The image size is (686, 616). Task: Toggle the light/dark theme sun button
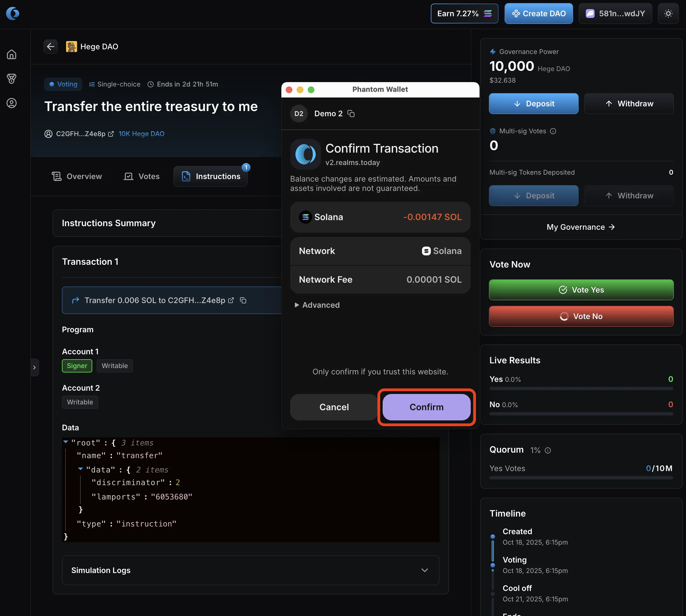point(668,13)
